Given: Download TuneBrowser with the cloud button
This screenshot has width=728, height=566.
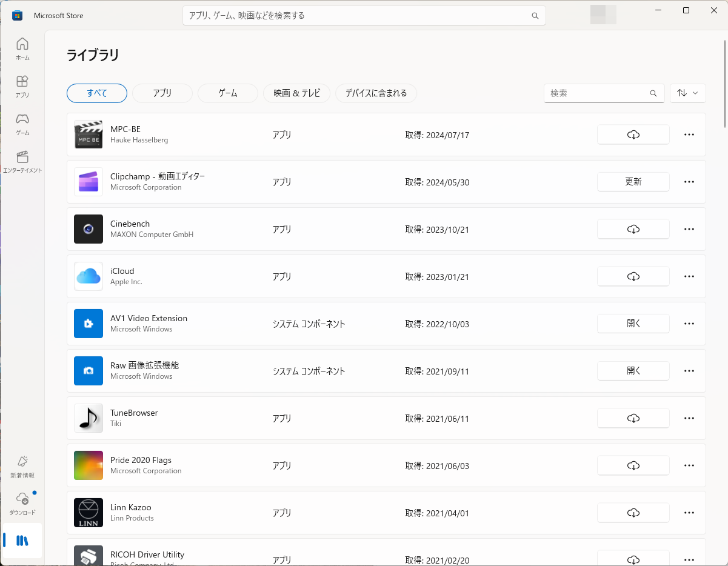Looking at the screenshot, I should coord(633,418).
